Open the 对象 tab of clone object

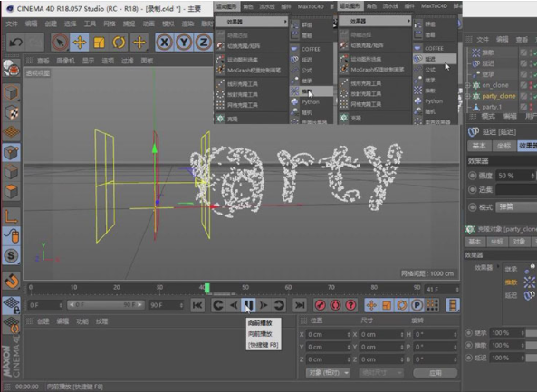pos(519,242)
